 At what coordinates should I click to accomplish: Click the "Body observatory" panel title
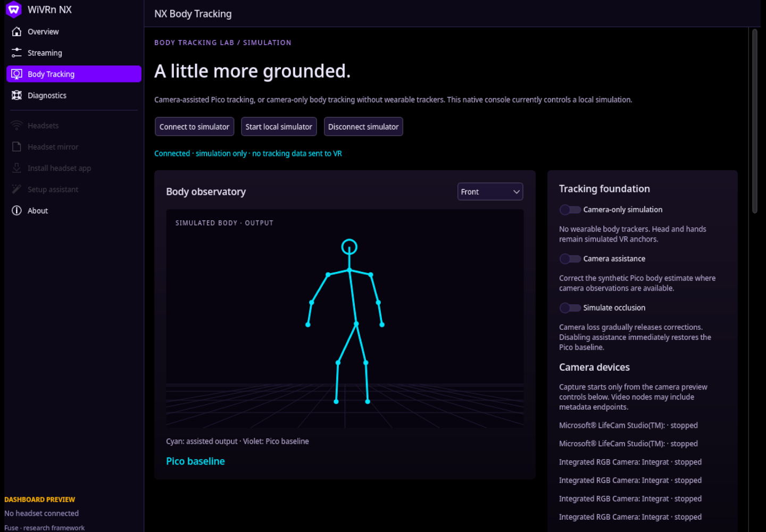[x=206, y=192]
